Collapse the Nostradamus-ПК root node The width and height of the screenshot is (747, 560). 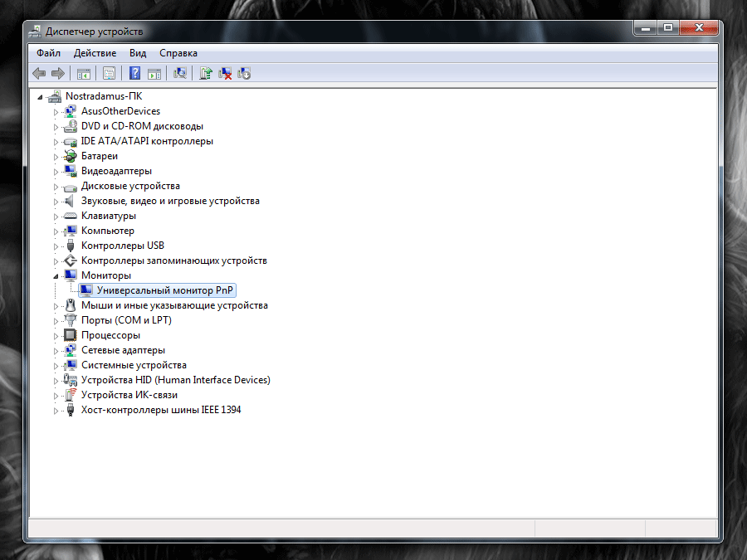(x=40, y=96)
